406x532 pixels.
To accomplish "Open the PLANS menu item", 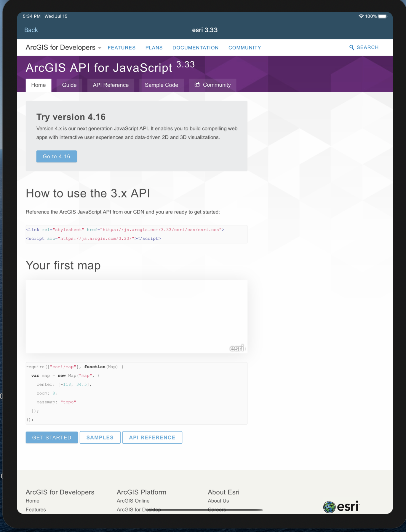I will click(x=154, y=48).
